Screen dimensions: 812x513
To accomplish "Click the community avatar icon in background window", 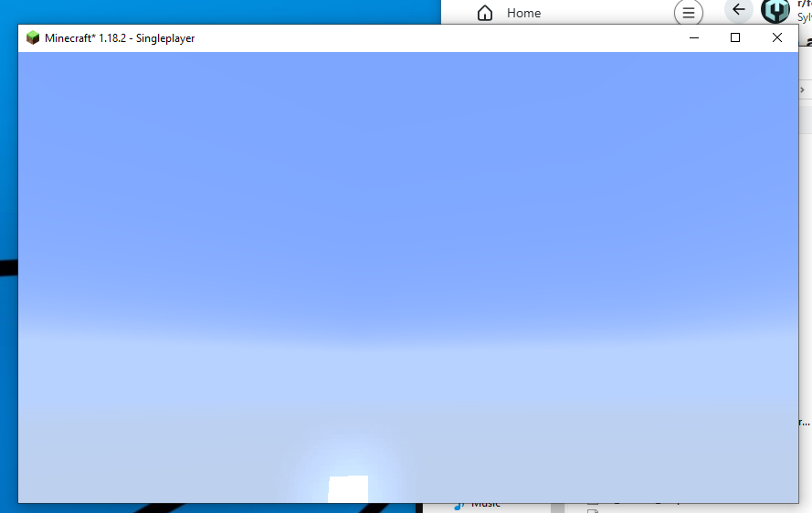I will click(x=775, y=11).
